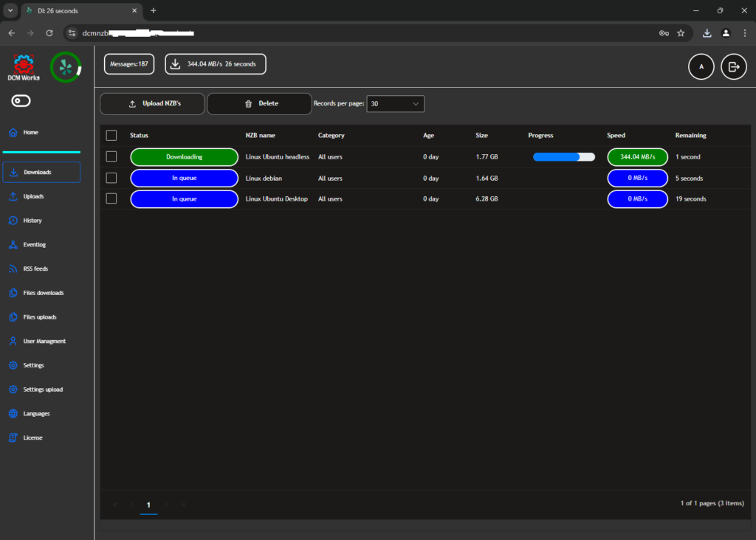The height and width of the screenshot is (540, 756).
Task: Click the Messages:187 button
Action: 129,64
